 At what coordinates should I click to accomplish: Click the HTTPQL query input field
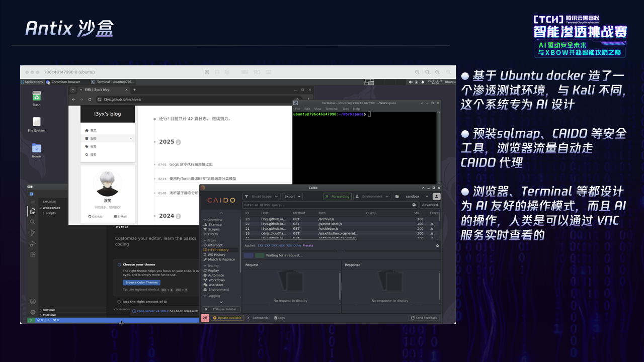pyautogui.click(x=326, y=205)
